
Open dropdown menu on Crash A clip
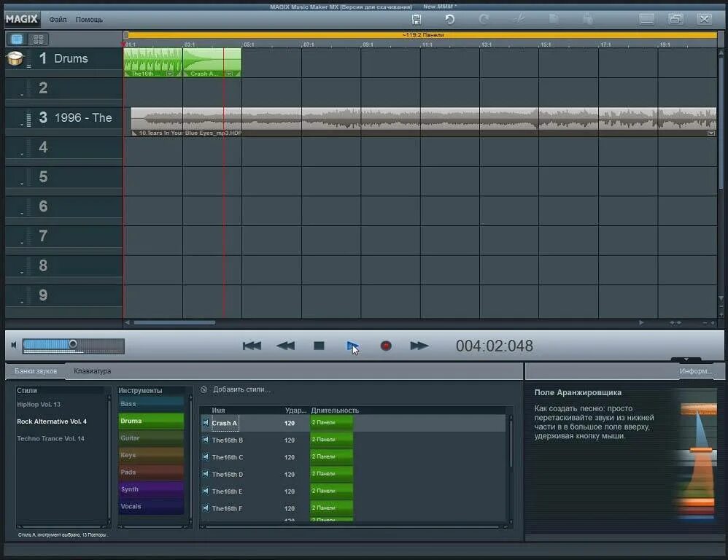[x=229, y=74]
